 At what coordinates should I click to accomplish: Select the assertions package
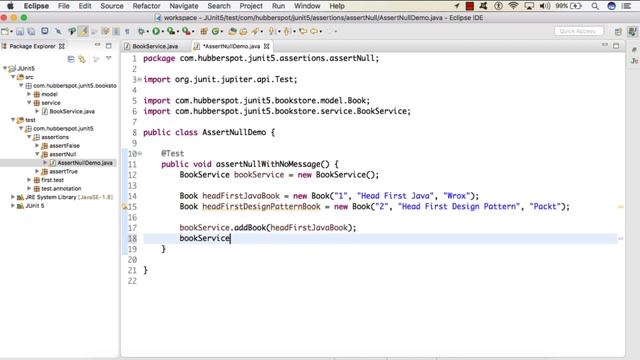coord(55,137)
